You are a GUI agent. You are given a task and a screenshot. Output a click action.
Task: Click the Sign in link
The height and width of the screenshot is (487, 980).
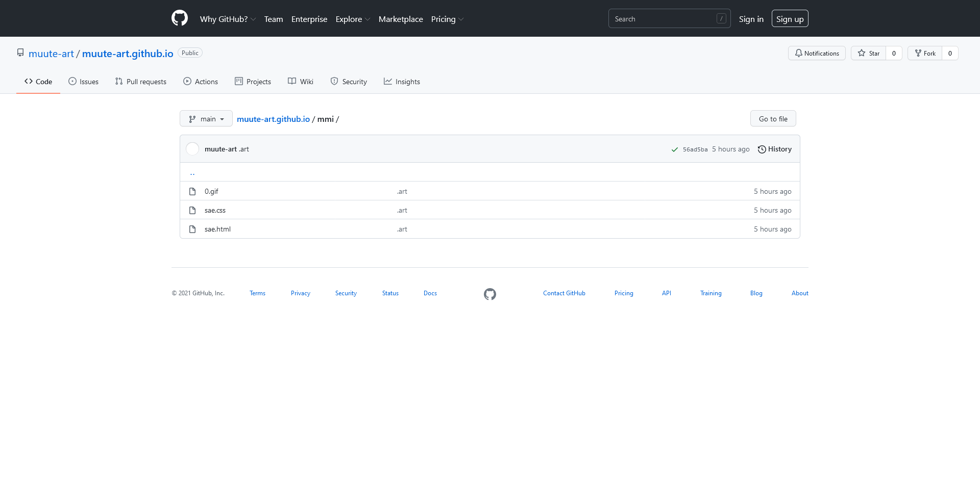coord(751,19)
